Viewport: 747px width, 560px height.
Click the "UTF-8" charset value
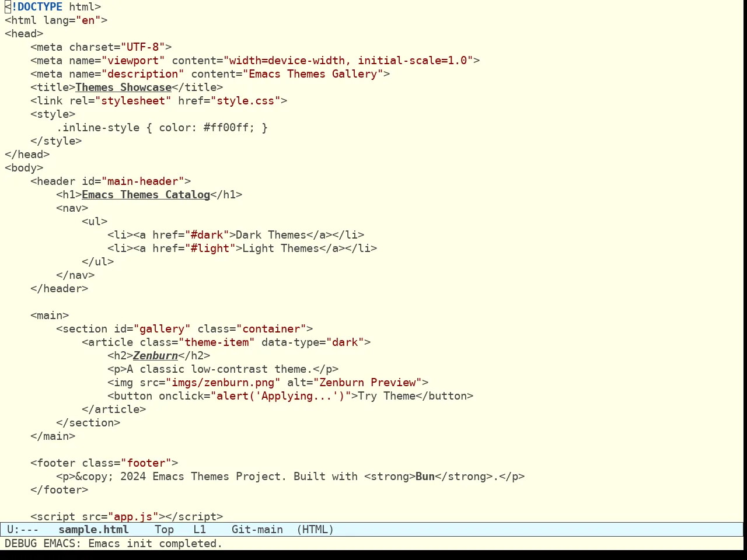tap(143, 47)
